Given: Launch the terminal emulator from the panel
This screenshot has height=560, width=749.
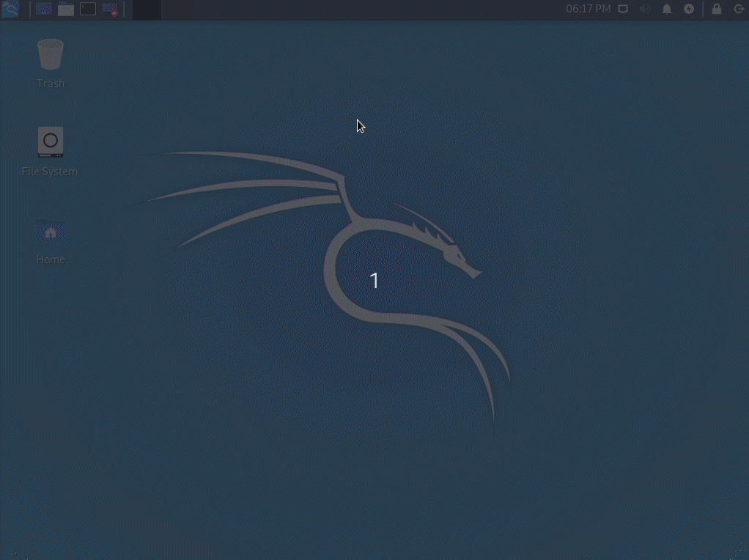Looking at the screenshot, I should tap(87, 10).
